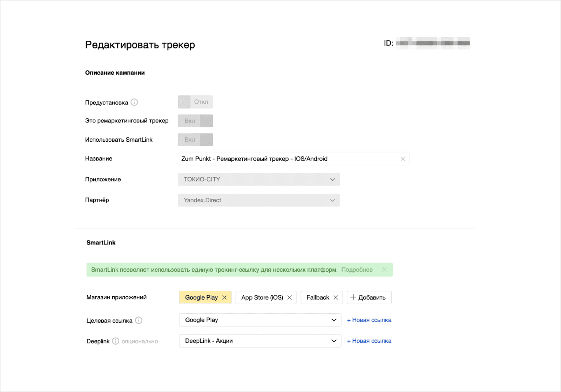Viewport: 561px width, 392px height.
Task: Open the Подробнее link in banner
Action: pyautogui.click(x=357, y=270)
